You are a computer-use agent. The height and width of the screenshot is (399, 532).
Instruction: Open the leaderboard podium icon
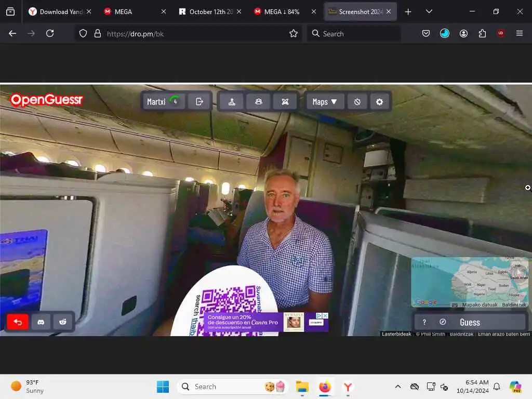point(232,101)
